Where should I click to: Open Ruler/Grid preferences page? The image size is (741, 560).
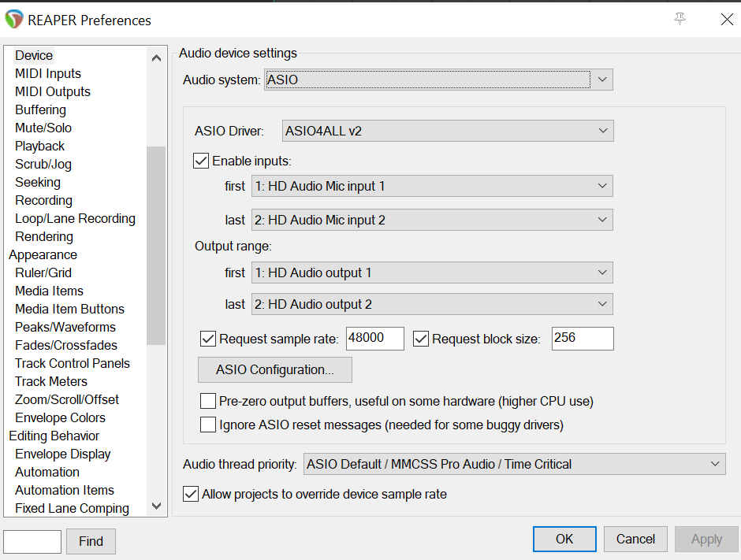[43, 273]
